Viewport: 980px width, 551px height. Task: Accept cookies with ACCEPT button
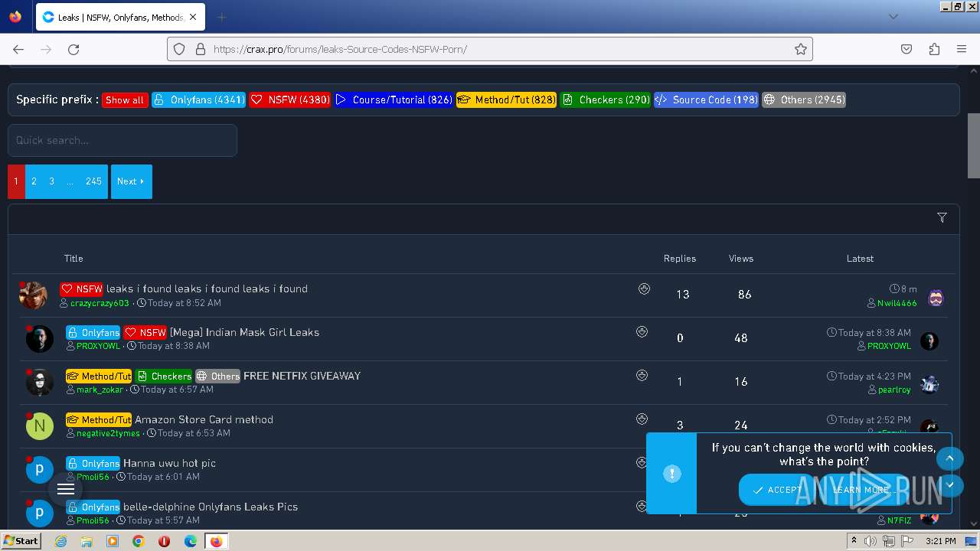click(x=777, y=490)
